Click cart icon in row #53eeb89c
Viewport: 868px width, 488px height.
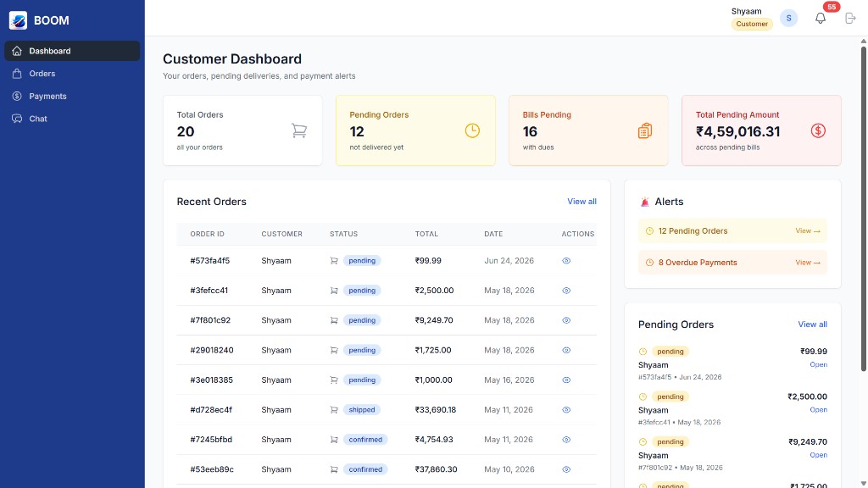click(x=334, y=469)
